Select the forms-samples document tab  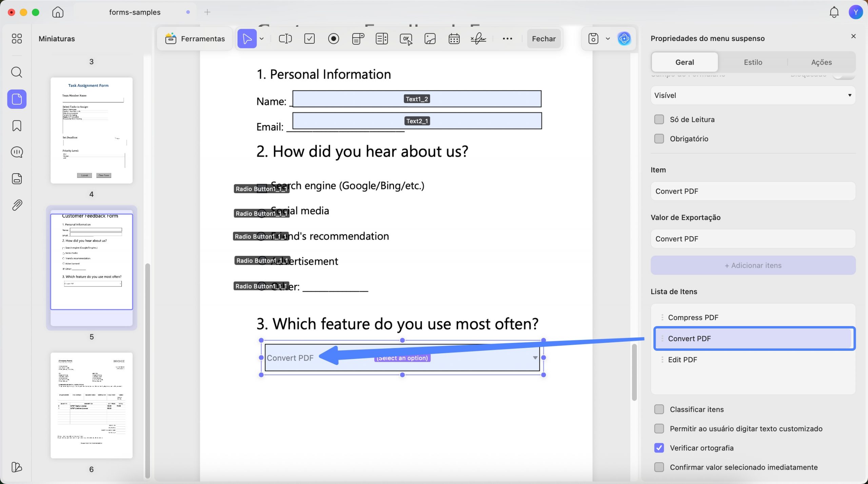pos(135,12)
